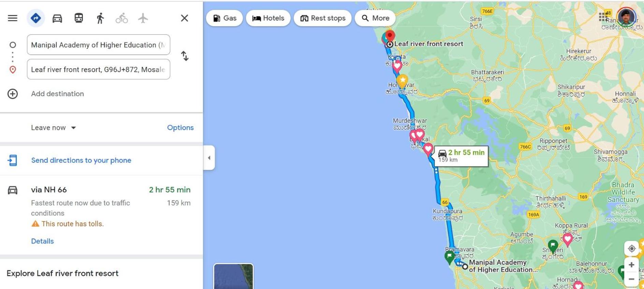The image size is (644, 289).
Task: Toggle the Hotels filter chip
Action: (x=268, y=18)
